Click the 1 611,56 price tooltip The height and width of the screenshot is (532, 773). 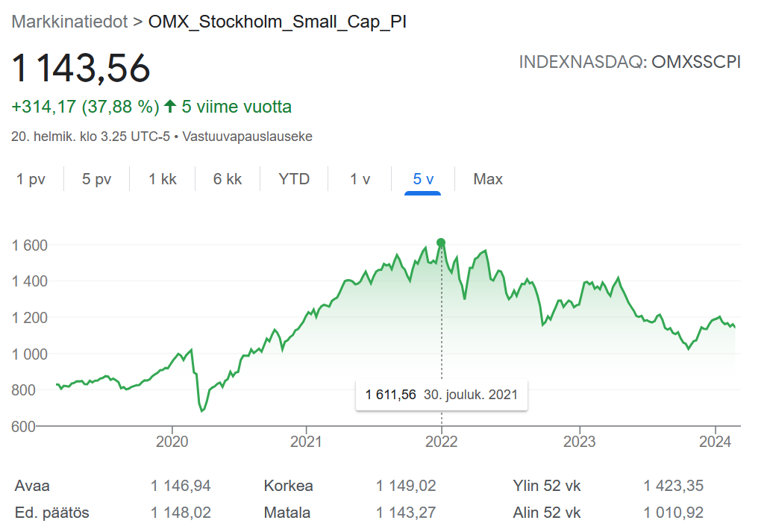[441, 394]
